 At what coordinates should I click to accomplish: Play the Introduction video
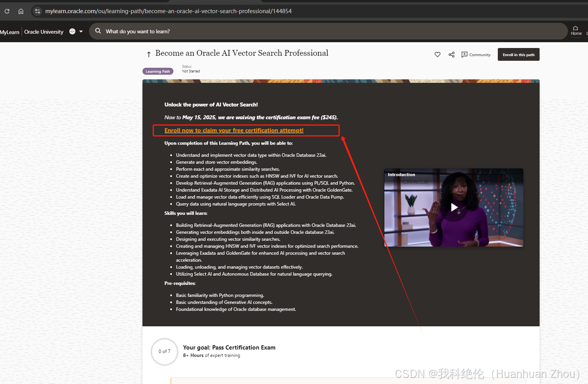454,207
